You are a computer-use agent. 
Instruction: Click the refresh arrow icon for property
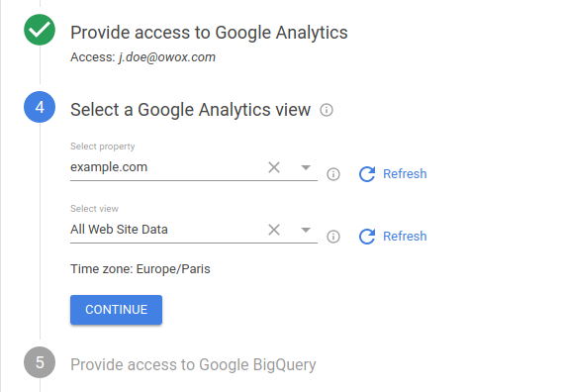pos(367,174)
